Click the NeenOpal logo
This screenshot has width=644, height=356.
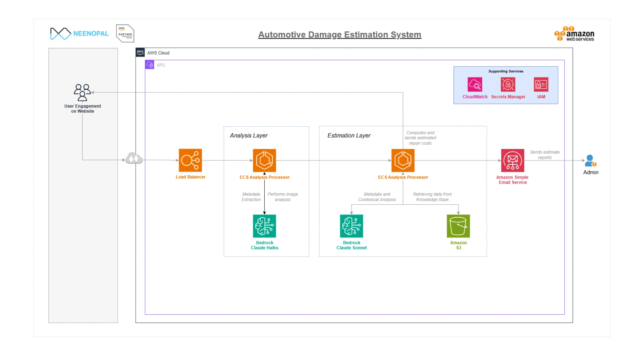79,33
